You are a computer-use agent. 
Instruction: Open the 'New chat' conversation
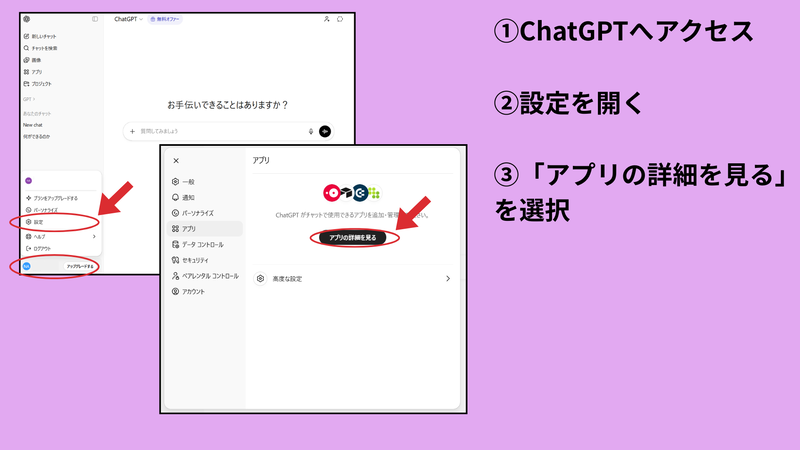pyautogui.click(x=33, y=125)
